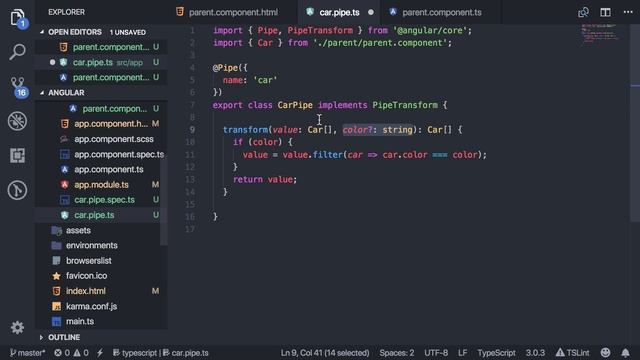
Task: Open the Extensions view in activity bar
Action: pos(17,156)
